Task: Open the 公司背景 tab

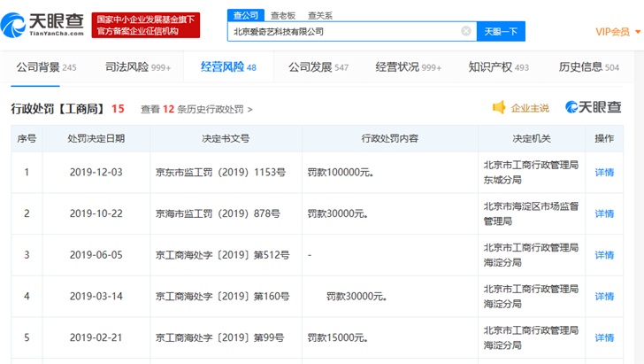Action: 46,67
